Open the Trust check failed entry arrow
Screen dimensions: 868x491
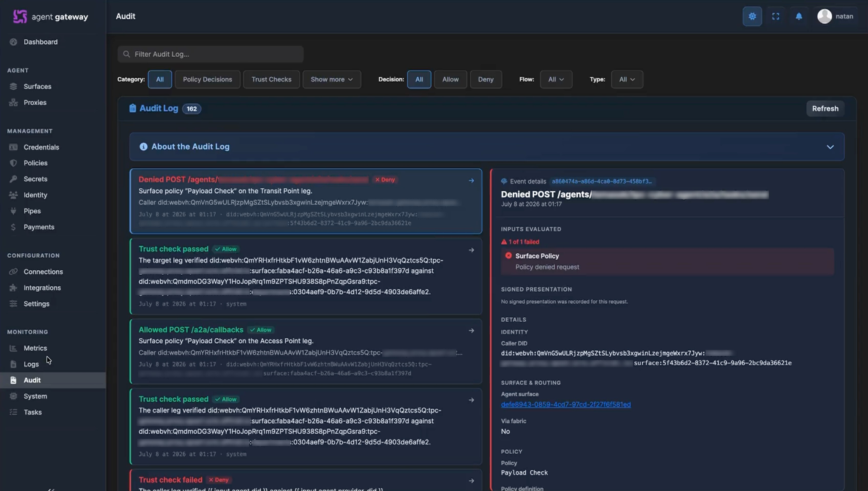click(471, 481)
